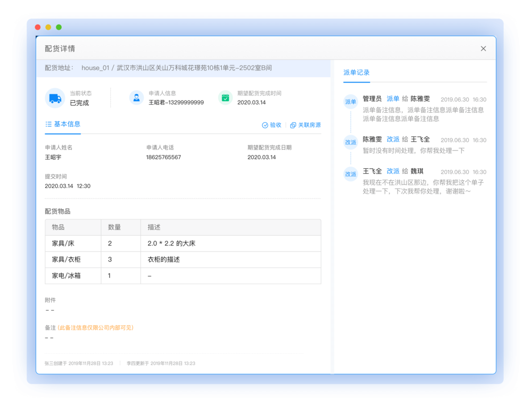Screen dimensions: 532x410
Task: Click the 已完成 status text
Action: [x=79, y=103]
